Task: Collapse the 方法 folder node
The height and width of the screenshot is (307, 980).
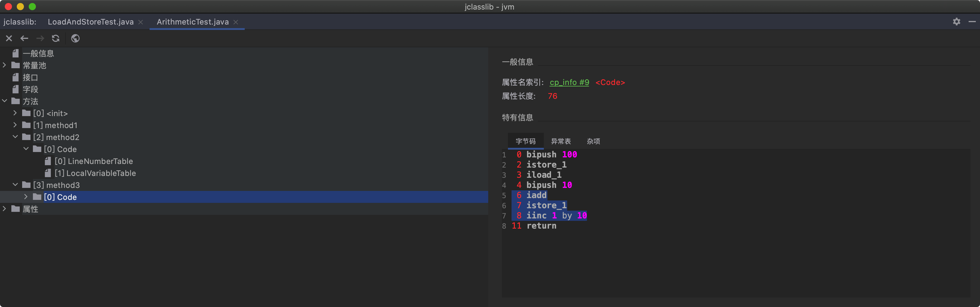Action: [x=4, y=101]
